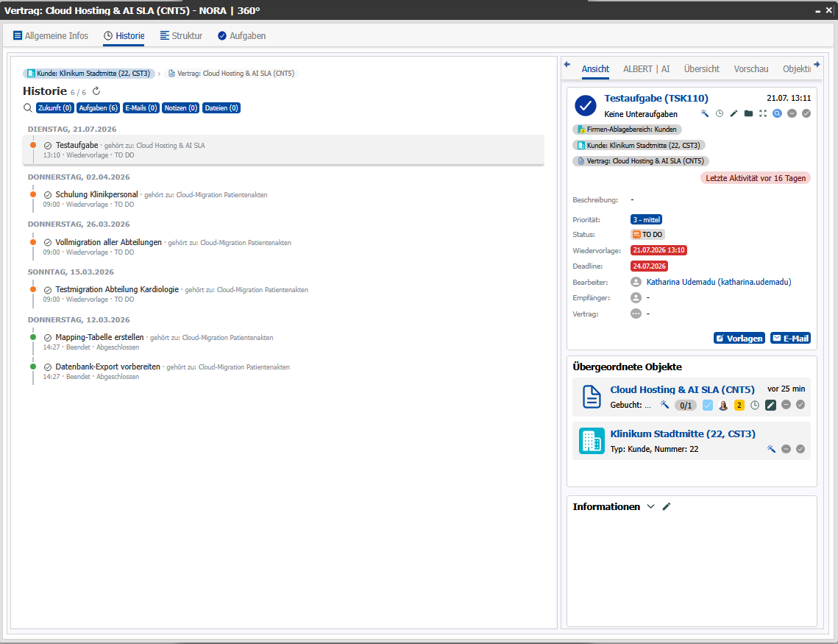Select Datenbank-Export vorbereiten entry

283,372
